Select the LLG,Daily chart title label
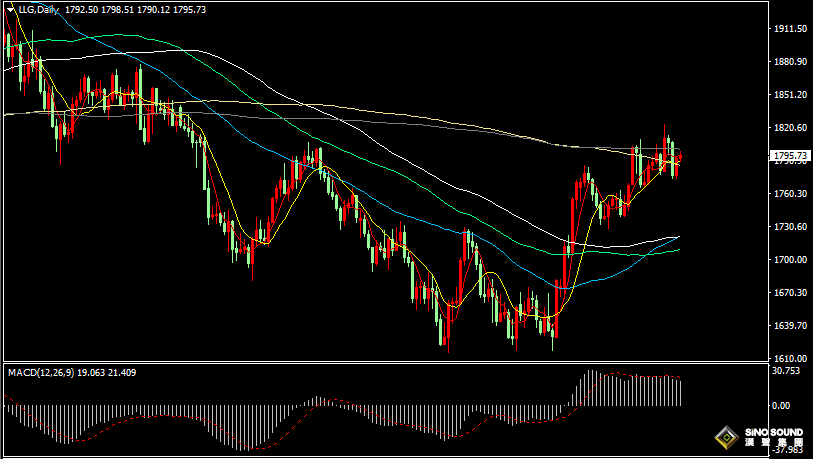 pos(38,9)
